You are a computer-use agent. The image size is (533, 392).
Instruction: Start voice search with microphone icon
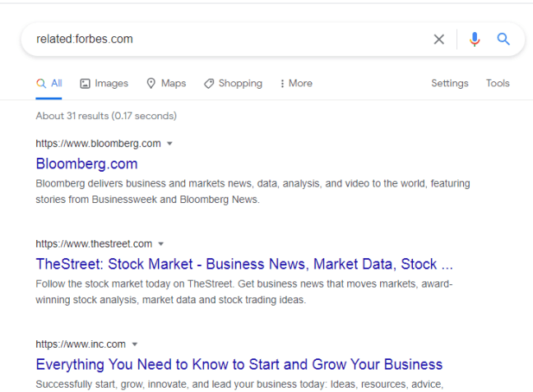pos(475,39)
